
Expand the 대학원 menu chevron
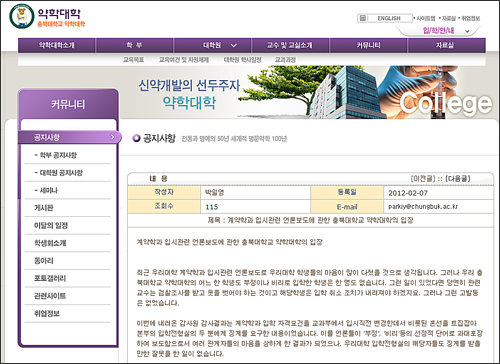coord(234,45)
